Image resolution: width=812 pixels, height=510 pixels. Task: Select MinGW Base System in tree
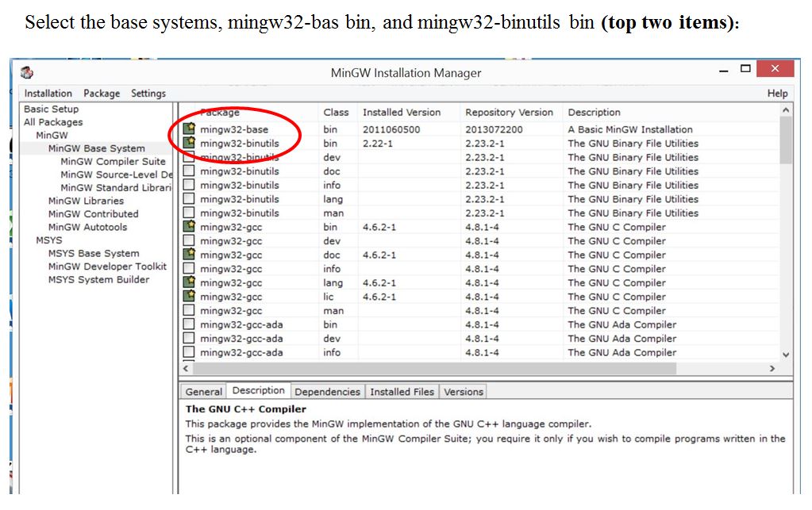[96, 148]
